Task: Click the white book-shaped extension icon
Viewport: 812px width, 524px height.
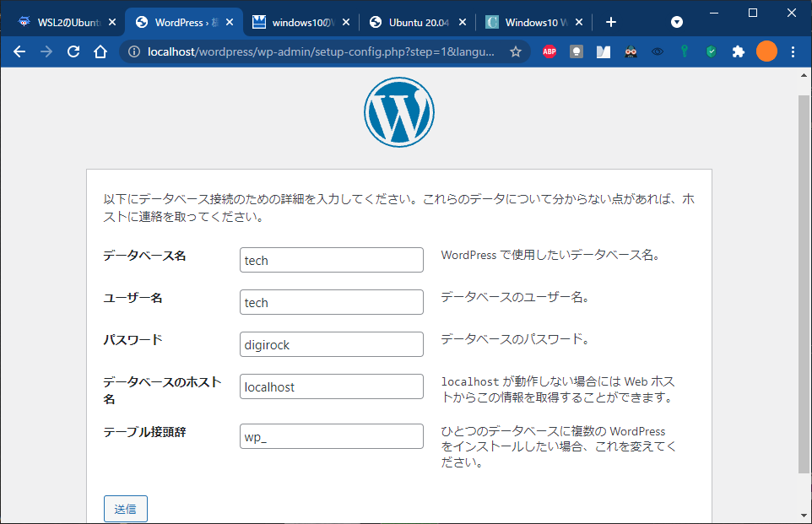Action: coord(604,51)
